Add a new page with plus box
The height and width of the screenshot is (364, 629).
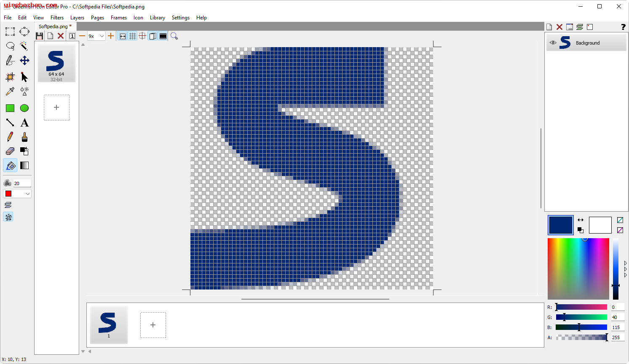[x=56, y=107]
